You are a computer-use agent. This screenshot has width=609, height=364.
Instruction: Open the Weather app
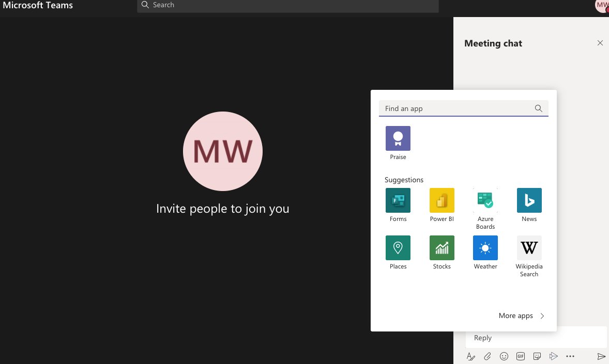coord(485,248)
